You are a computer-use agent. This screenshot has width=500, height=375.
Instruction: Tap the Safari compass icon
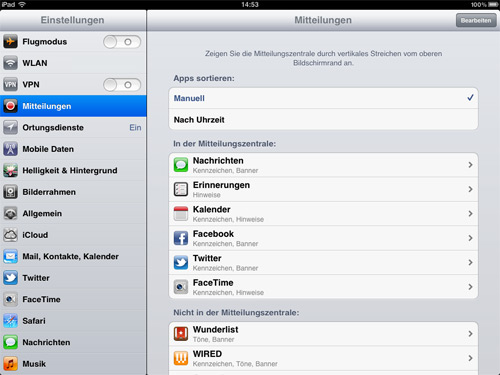point(10,321)
